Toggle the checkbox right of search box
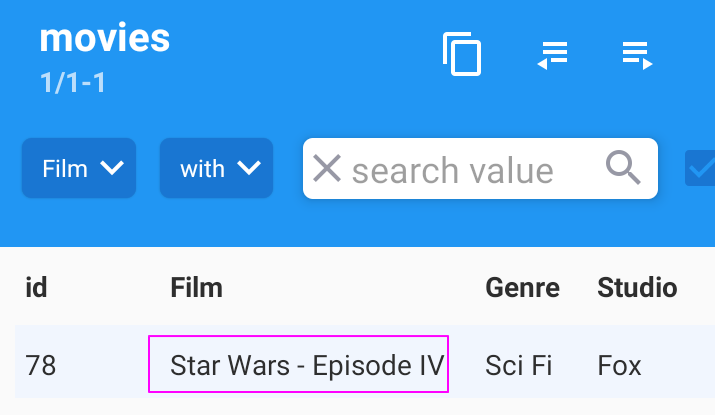Viewport: 715px width, 415px height. [700, 169]
